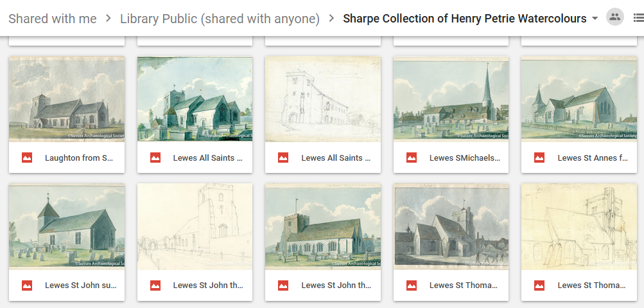644x308 pixels.
Task: Click the Laughton from S... file name
Action: point(79,158)
